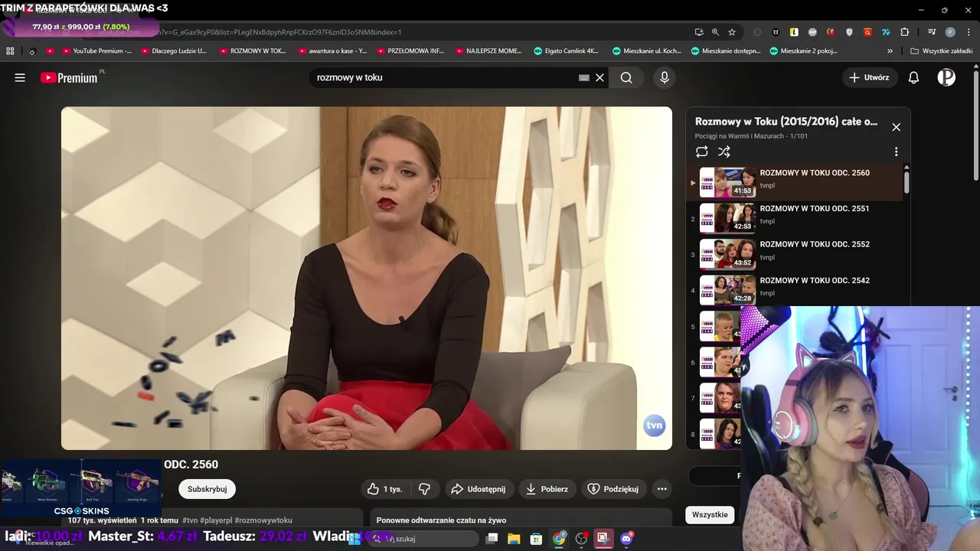980x551 pixels.
Task: Click the Utwórz create button
Action: click(870, 77)
